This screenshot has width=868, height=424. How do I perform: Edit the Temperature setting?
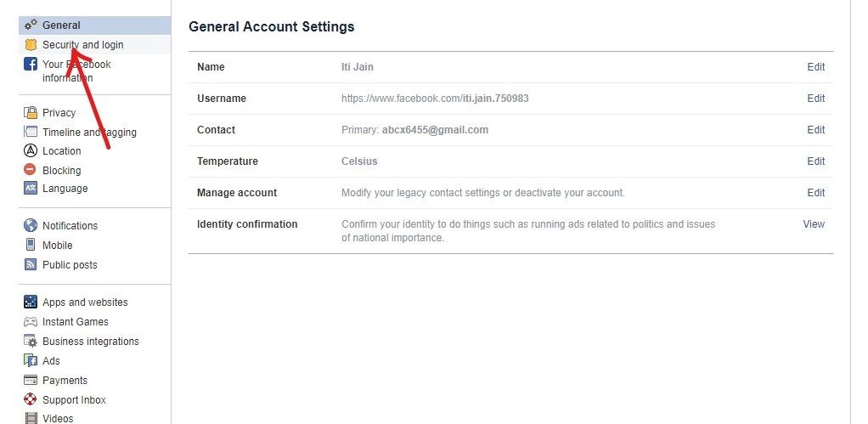(x=816, y=161)
